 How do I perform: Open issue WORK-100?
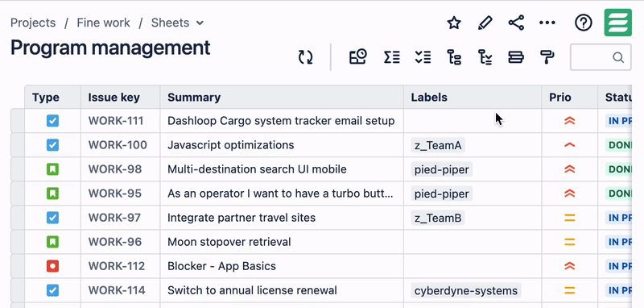click(118, 145)
